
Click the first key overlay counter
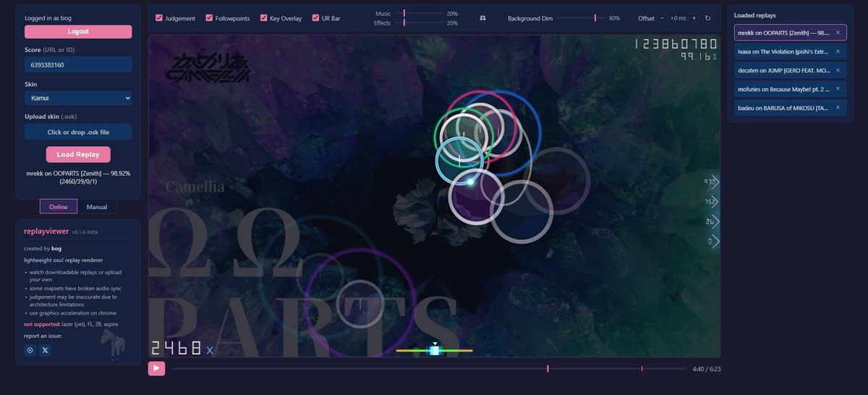712,182
